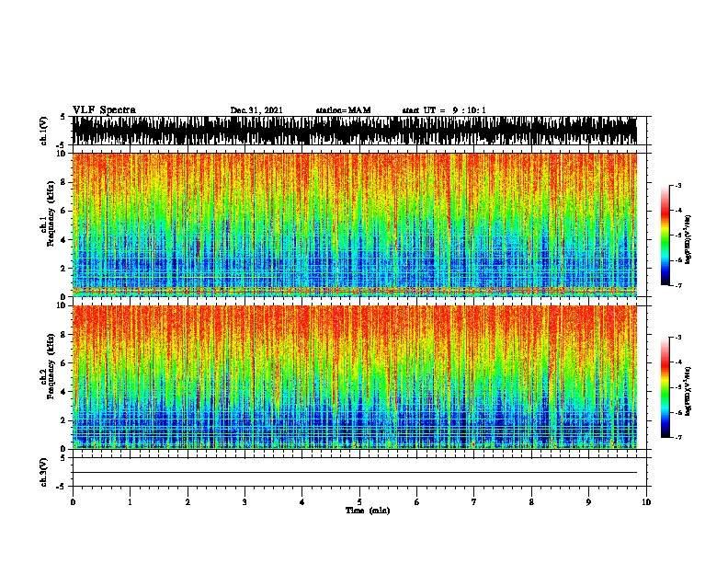The width and height of the screenshot is (728, 563).
Task: Click time axis tick label "3"
Action: click(x=245, y=502)
